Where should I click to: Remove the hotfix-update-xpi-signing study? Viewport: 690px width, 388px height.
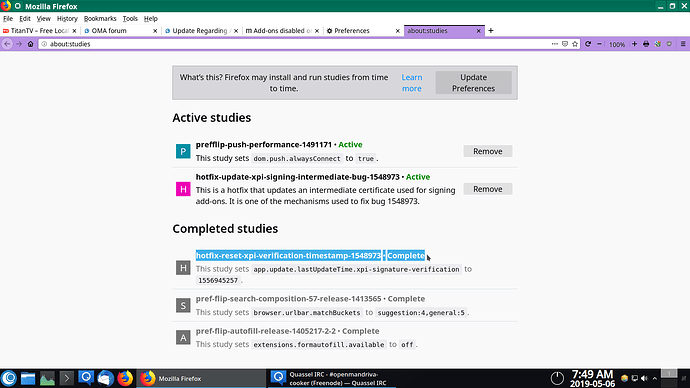tap(488, 189)
